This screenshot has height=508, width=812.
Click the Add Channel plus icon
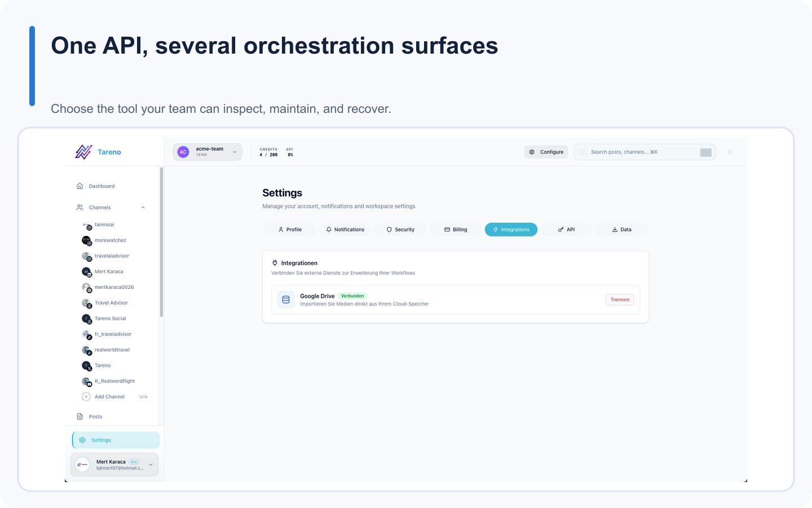[86, 397]
